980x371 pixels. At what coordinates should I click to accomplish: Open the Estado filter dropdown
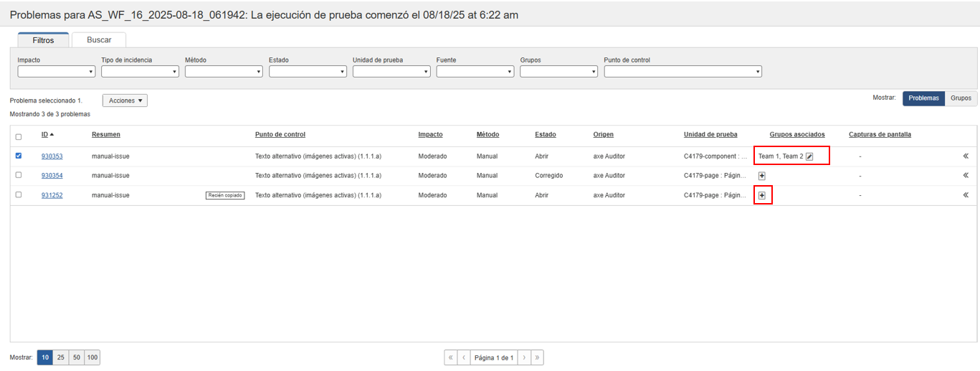308,72
